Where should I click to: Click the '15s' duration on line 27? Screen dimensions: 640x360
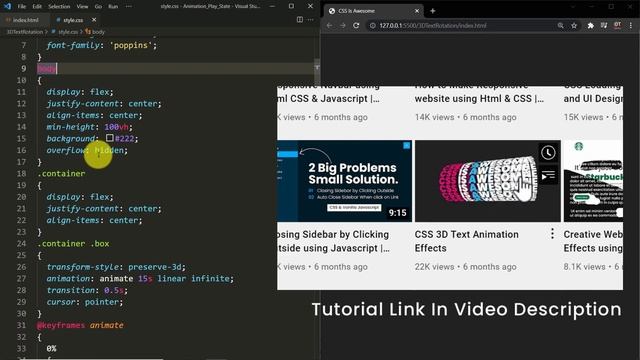[x=145, y=278]
